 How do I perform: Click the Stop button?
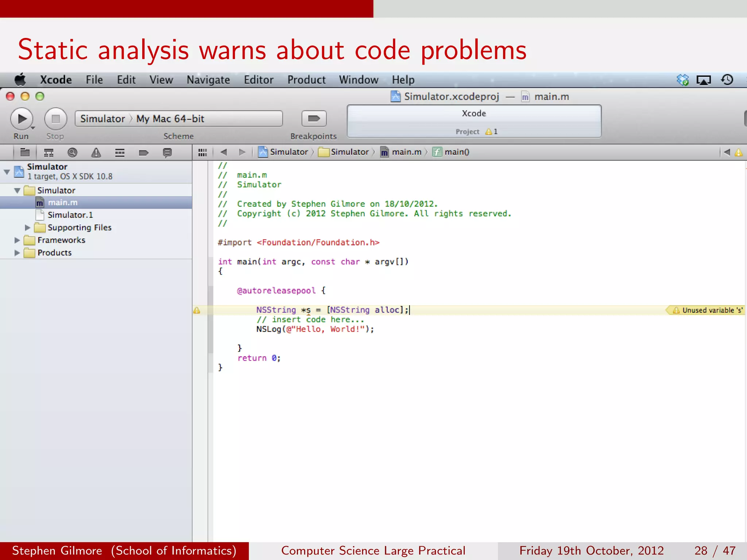55,119
